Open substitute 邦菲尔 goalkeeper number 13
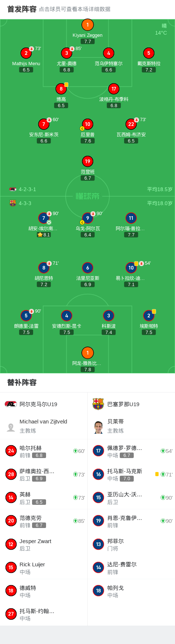The width and height of the screenshot is (175, 644). pyautogui.click(x=131, y=544)
